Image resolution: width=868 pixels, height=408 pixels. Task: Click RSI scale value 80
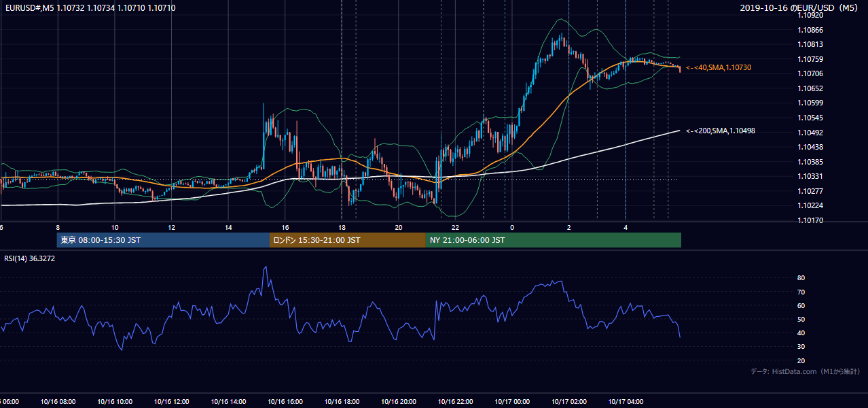click(x=801, y=278)
